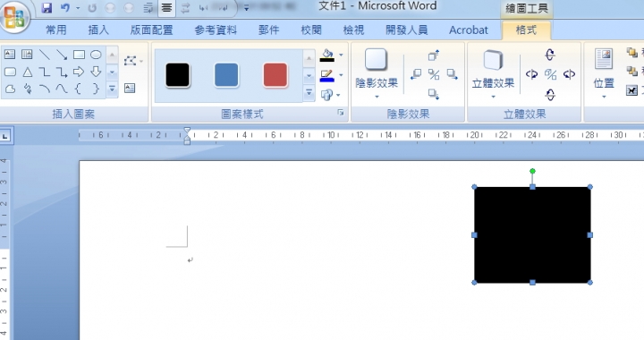Open the 插入 tab
The image size is (644, 340).
click(98, 30)
